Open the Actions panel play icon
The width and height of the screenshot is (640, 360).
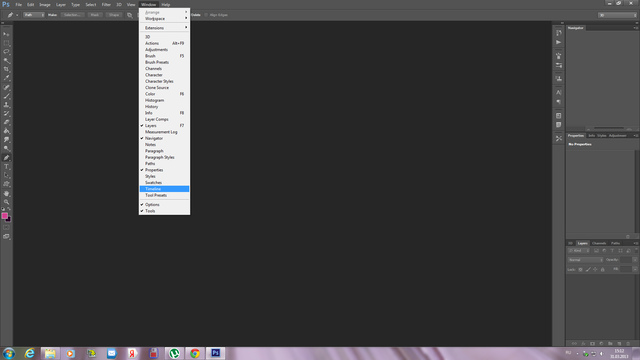click(x=559, y=42)
